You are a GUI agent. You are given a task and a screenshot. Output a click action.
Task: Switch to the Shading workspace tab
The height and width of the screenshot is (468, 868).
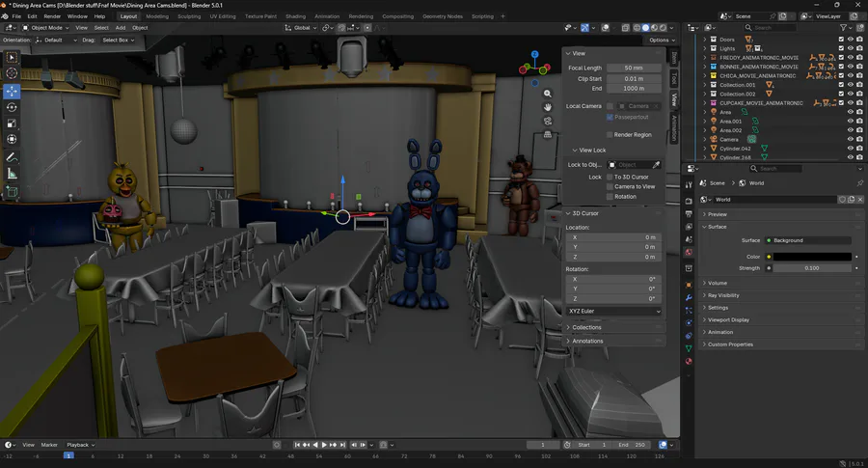click(295, 16)
